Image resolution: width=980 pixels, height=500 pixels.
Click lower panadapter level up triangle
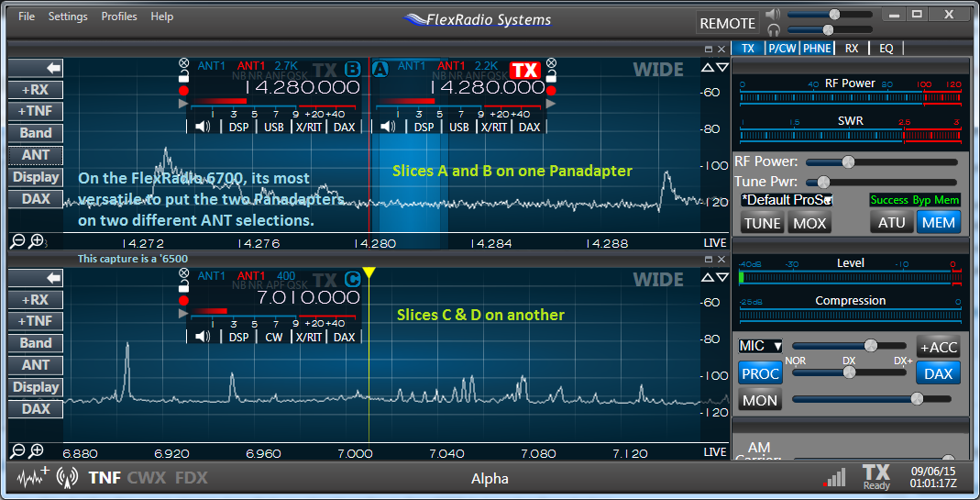(708, 277)
